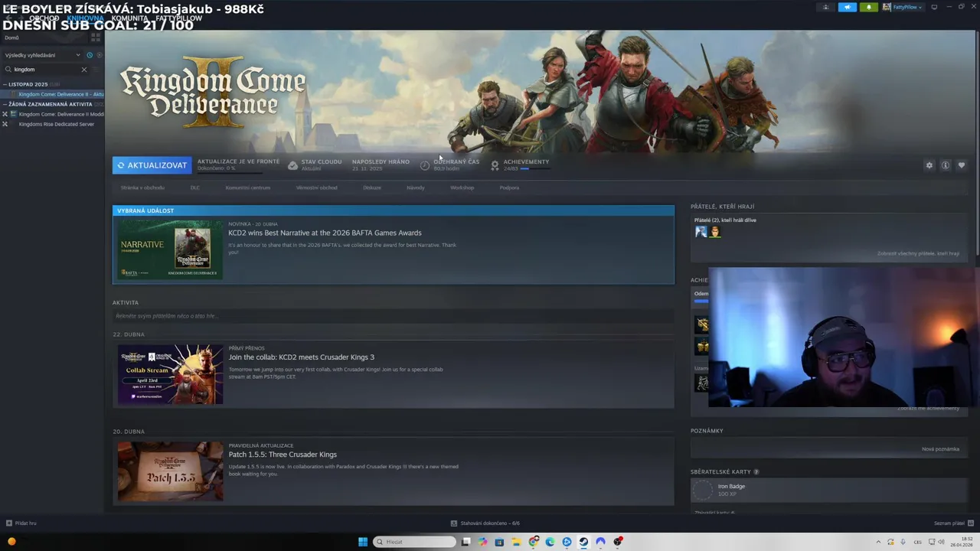Open game settings gear icon
Image resolution: width=980 pixels, height=551 pixels.
point(929,165)
